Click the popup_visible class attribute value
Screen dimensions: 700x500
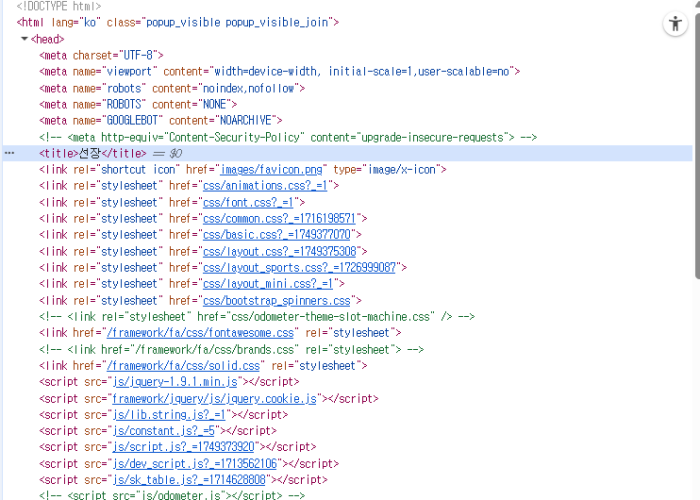(x=239, y=22)
